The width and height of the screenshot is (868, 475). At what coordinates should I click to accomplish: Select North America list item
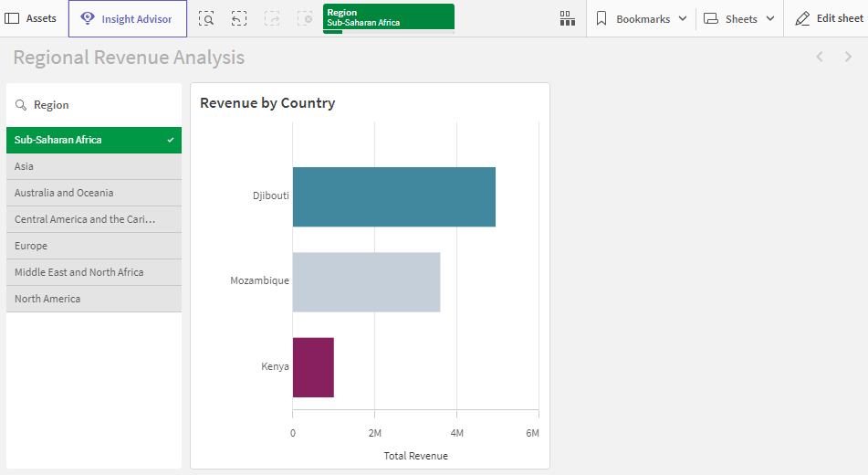click(x=93, y=299)
